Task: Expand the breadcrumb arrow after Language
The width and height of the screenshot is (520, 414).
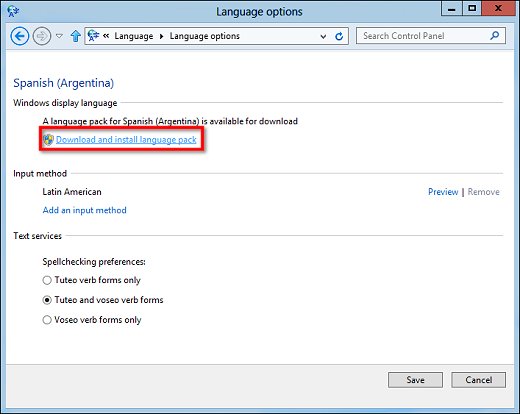Action: [161, 36]
